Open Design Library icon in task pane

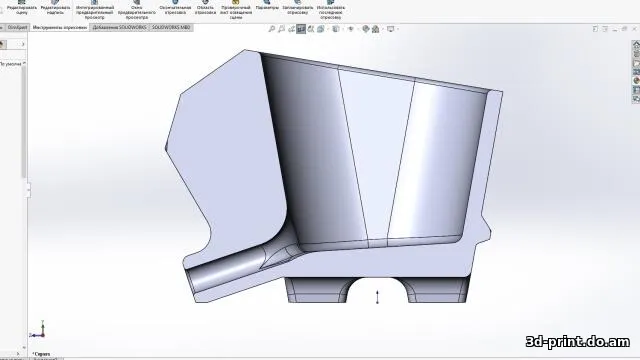pos(636,53)
